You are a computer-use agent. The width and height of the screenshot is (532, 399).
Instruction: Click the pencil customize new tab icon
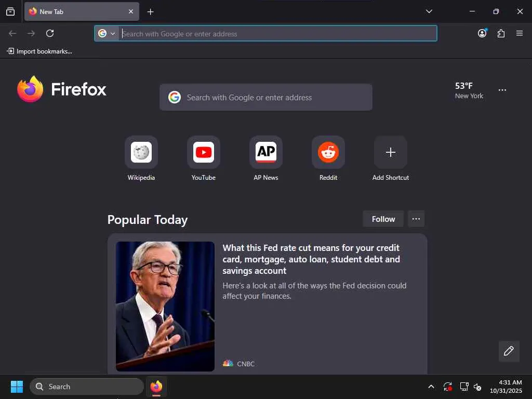[509, 351]
